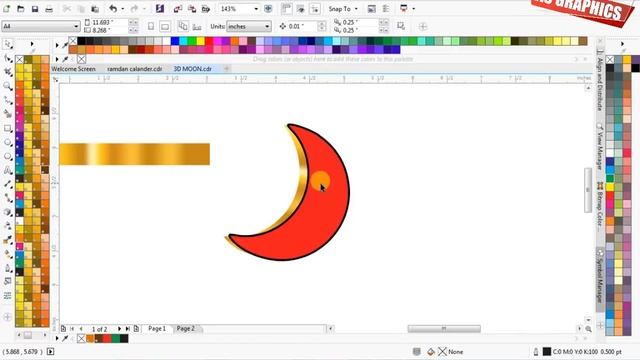Click the Print icon
Viewport: 640px width, 360px height.
[x=49, y=9]
